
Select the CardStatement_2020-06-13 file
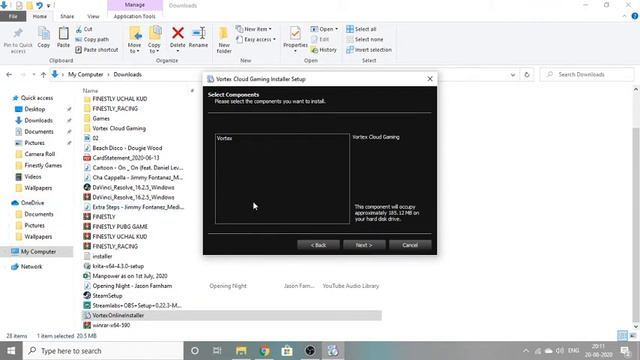126,158
